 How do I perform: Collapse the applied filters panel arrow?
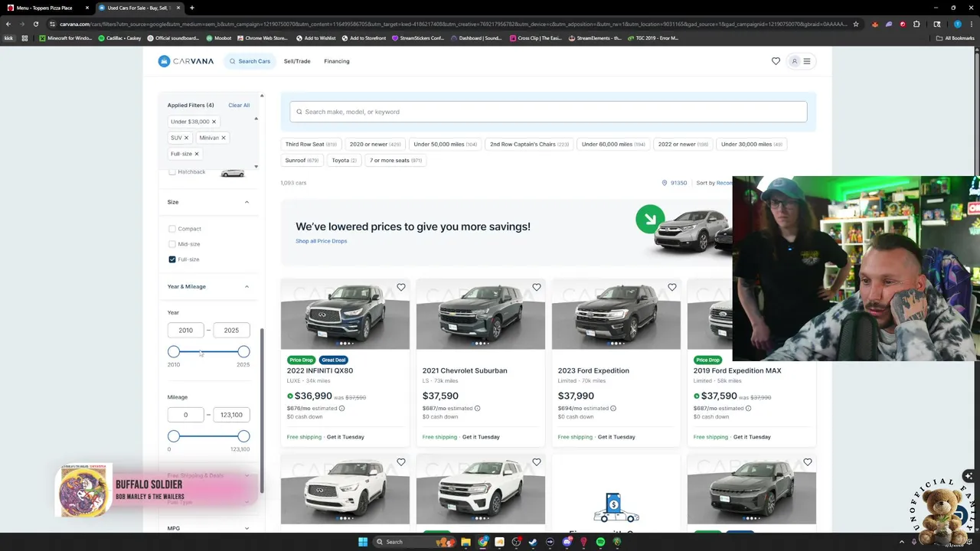click(256, 119)
